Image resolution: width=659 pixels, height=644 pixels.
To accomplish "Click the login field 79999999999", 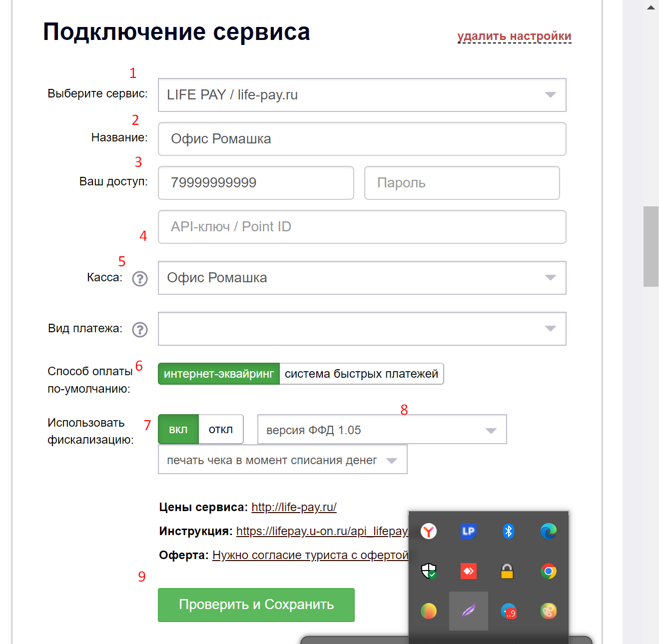I will 256,183.
